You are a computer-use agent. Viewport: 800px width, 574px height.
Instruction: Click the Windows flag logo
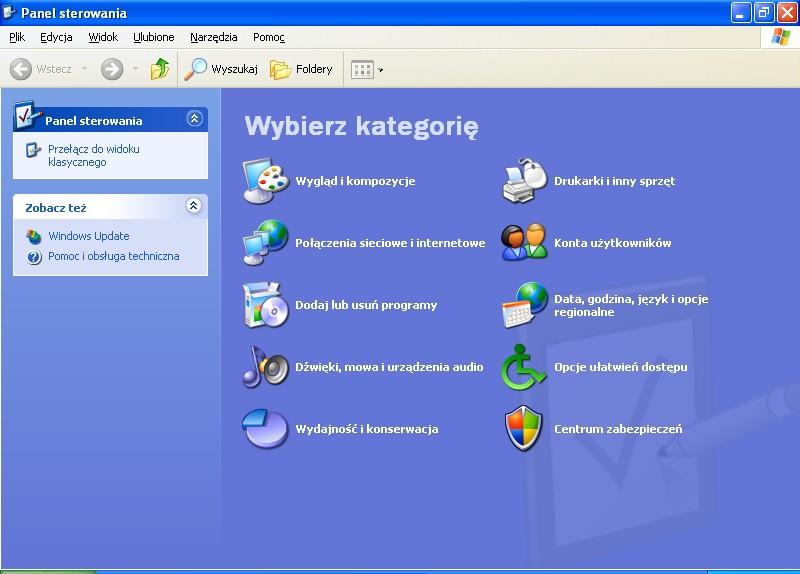781,37
